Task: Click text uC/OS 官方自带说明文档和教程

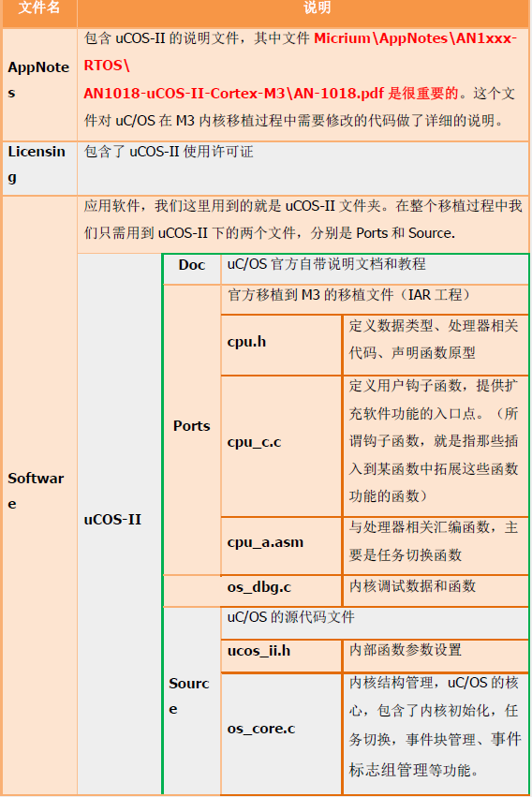Action: (326, 264)
